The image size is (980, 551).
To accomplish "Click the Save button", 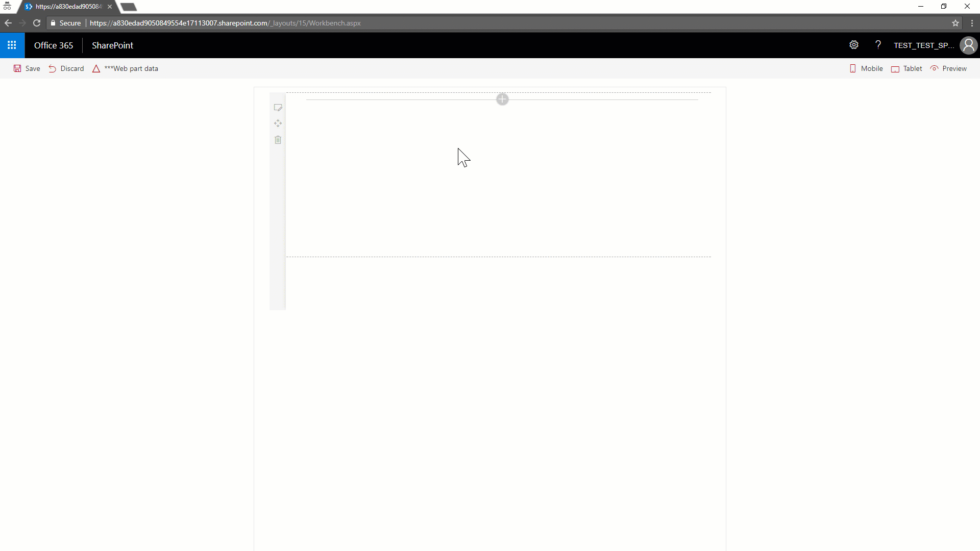I will coord(27,68).
